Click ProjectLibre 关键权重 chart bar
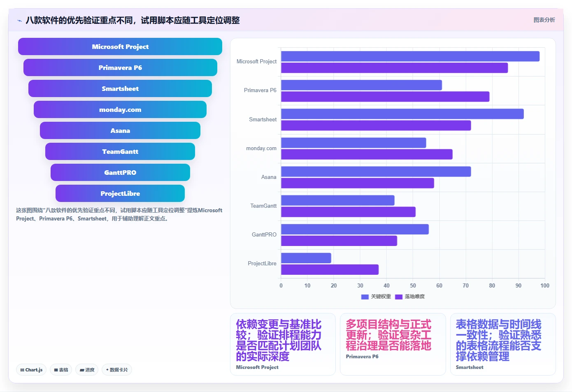572x392 pixels. (x=306, y=258)
